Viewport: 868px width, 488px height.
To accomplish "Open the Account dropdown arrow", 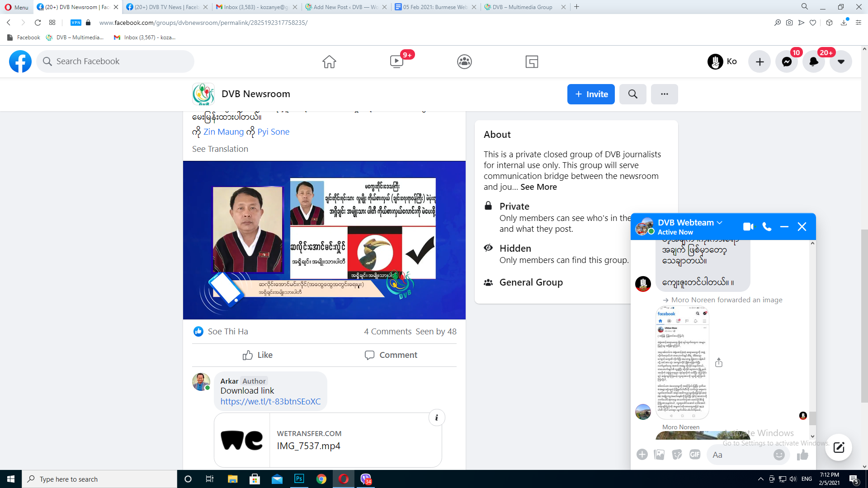I will [841, 61].
